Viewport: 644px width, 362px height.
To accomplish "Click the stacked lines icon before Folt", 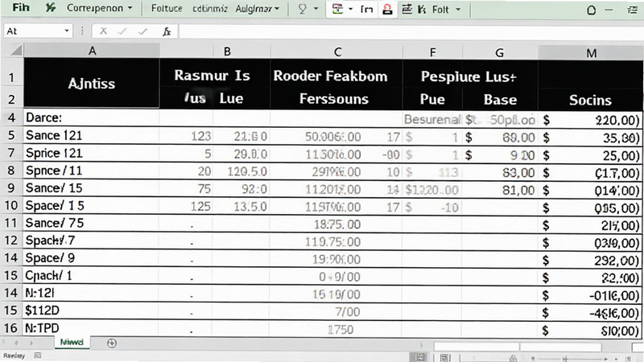I will tap(407, 9).
